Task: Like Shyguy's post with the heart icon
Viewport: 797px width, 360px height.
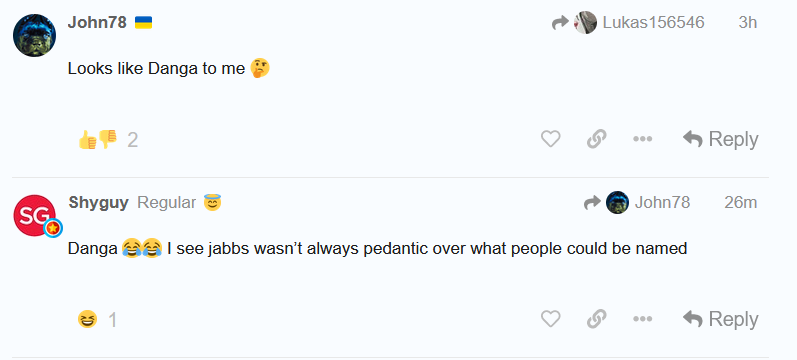Action: (x=550, y=319)
